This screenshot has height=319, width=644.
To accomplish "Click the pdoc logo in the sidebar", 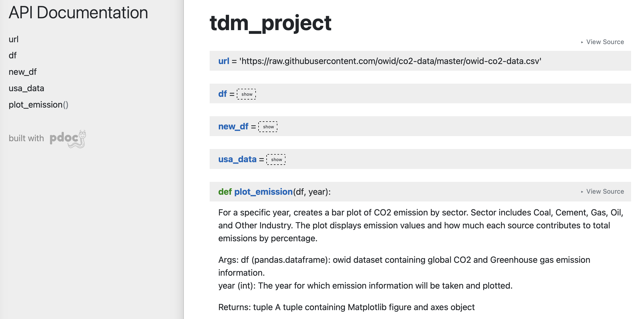I will 67,138.
